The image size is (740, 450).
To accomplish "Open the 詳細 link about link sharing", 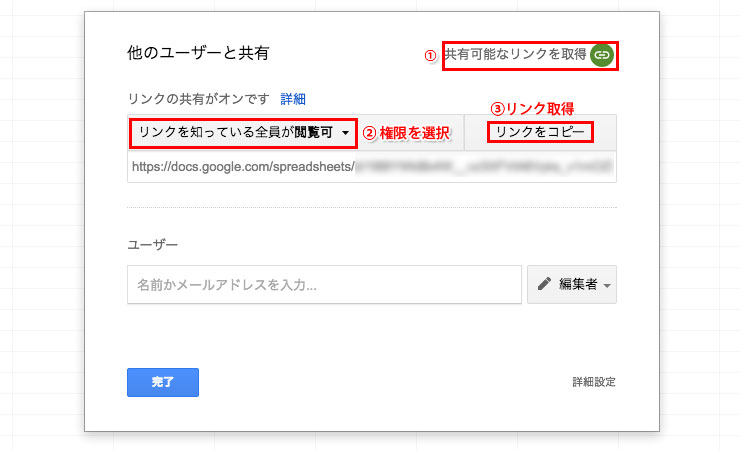I will click(x=293, y=99).
